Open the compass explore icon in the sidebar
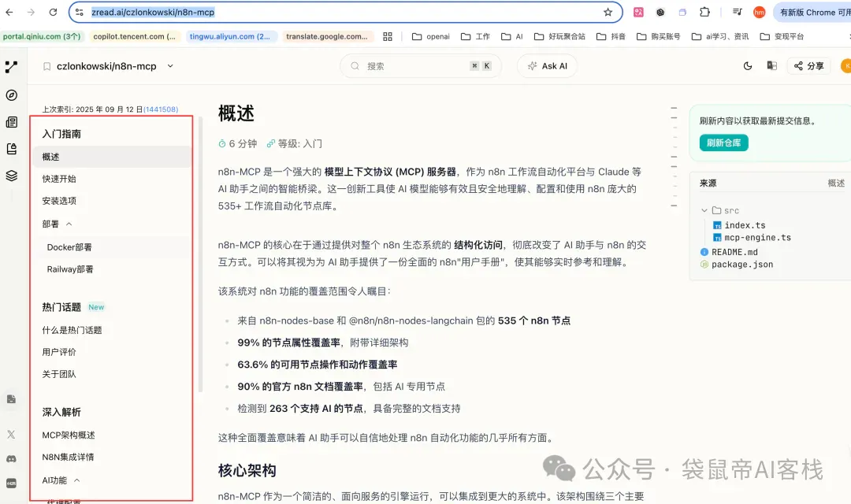 click(x=11, y=95)
